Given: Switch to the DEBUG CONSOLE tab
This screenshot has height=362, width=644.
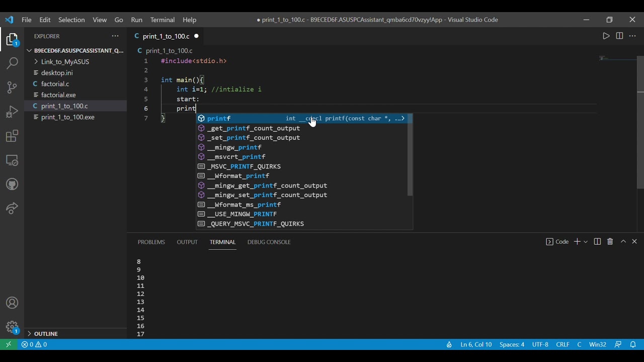Looking at the screenshot, I should 269,242.
